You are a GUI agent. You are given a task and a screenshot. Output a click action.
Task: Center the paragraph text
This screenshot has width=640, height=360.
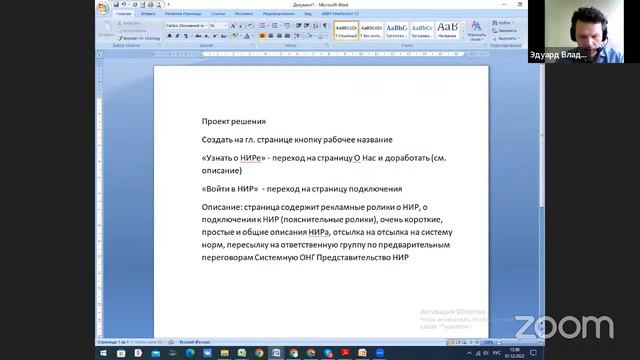(x=271, y=36)
